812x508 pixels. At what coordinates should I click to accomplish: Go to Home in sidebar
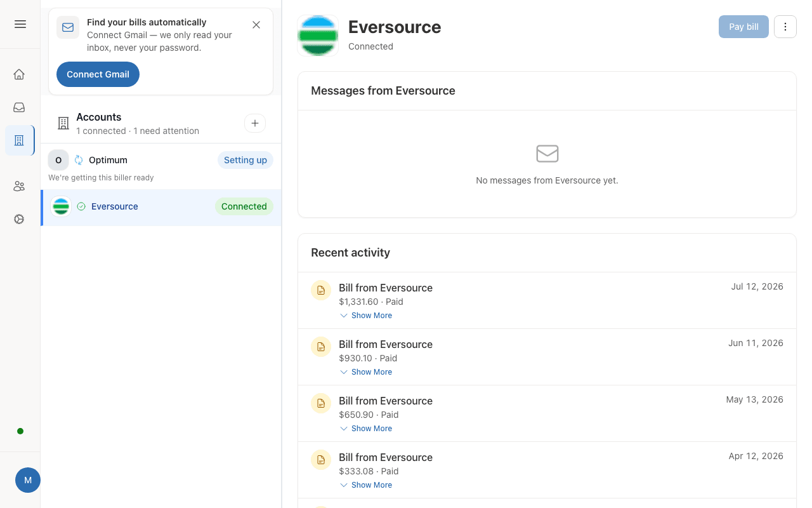pyautogui.click(x=19, y=74)
